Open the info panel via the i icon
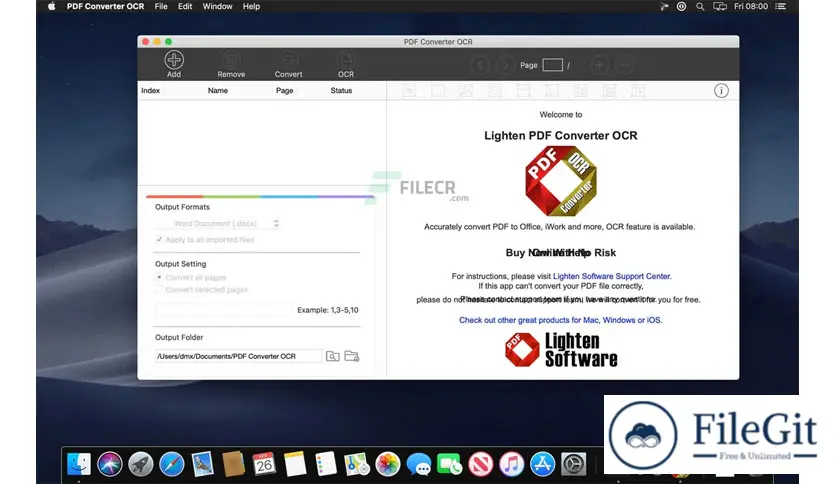 coord(721,91)
